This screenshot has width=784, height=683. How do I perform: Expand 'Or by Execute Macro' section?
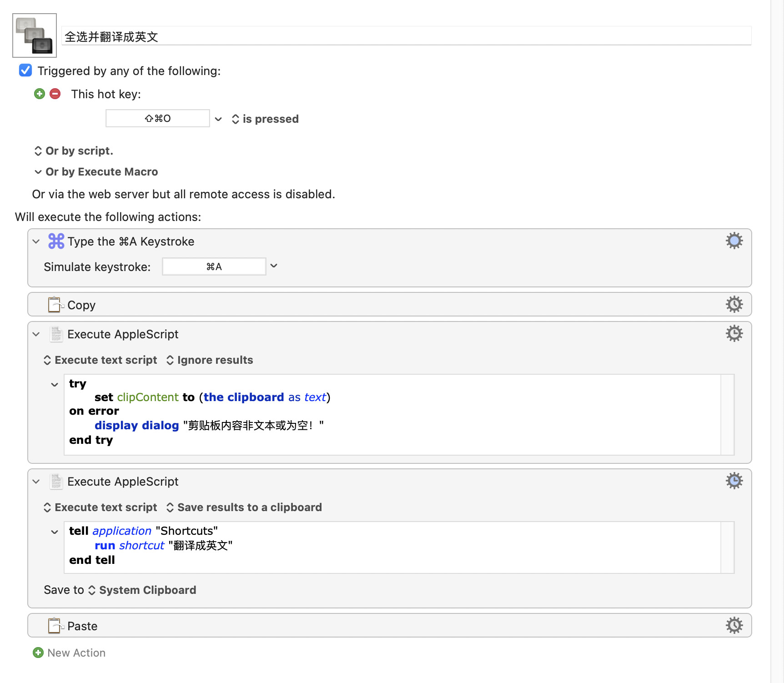pos(96,172)
